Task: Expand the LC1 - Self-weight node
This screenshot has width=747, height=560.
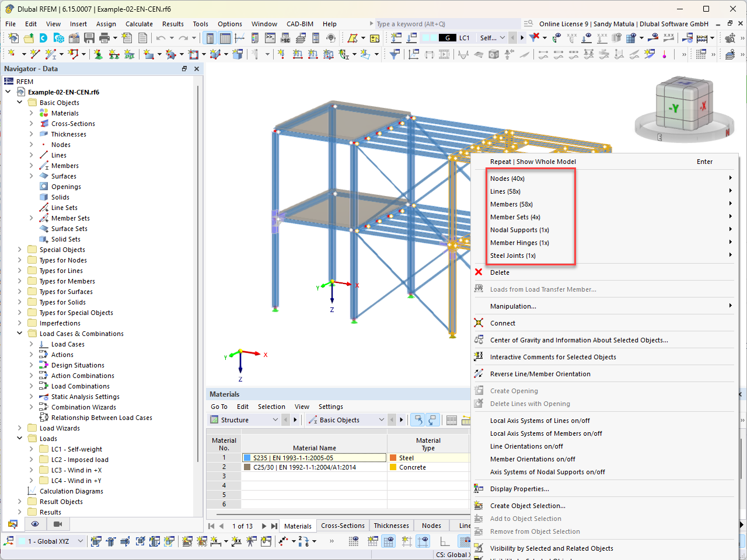Action: coord(32,449)
